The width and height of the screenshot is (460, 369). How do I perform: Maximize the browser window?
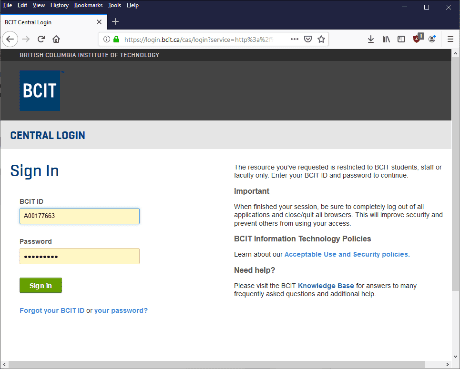point(426,7)
